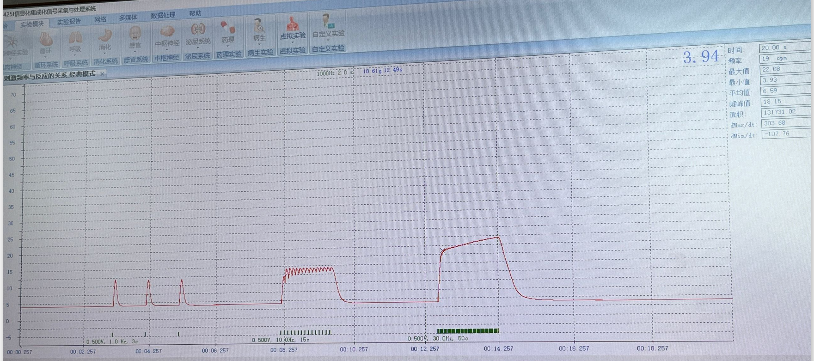Switch to the 帮助 ribbon tab

tap(195, 13)
